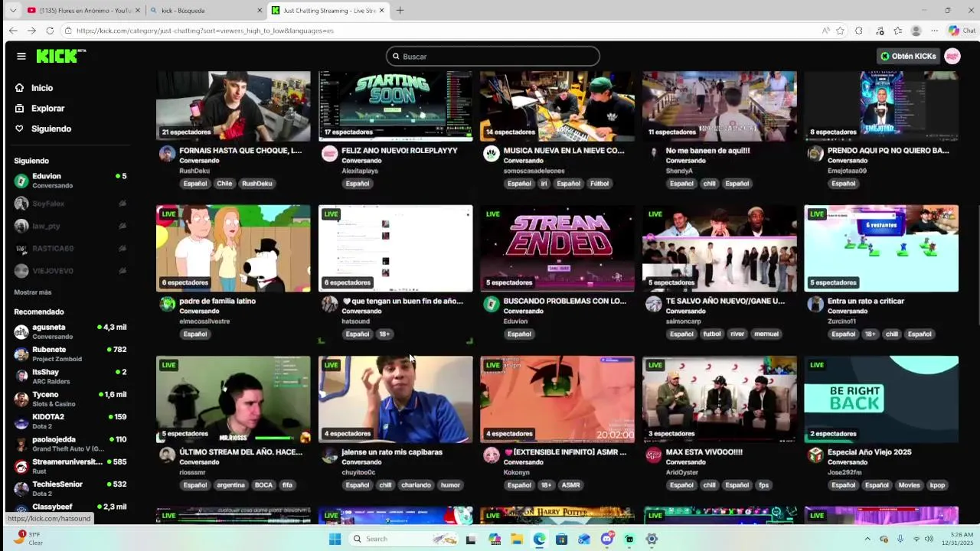Open a new browser tab
The width and height of the screenshot is (980, 551).
(x=400, y=11)
